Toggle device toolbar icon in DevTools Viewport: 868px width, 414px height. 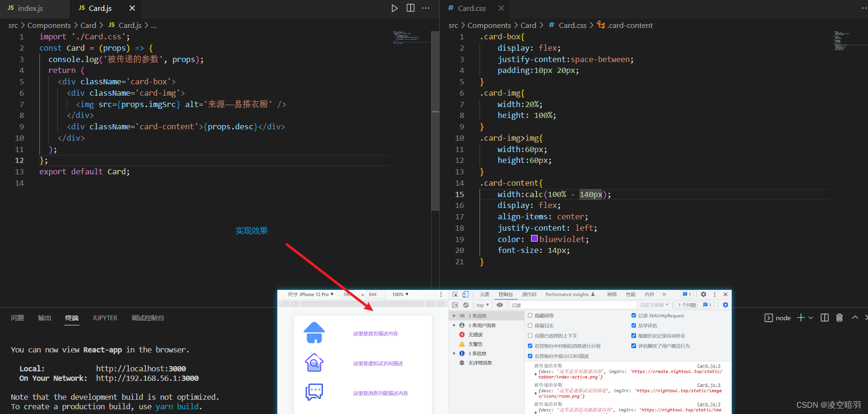point(465,294)
